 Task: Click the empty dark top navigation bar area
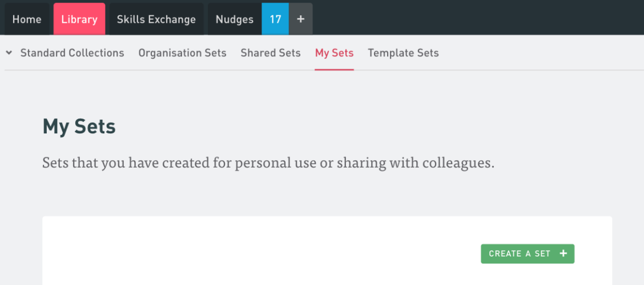click(480, 18)
